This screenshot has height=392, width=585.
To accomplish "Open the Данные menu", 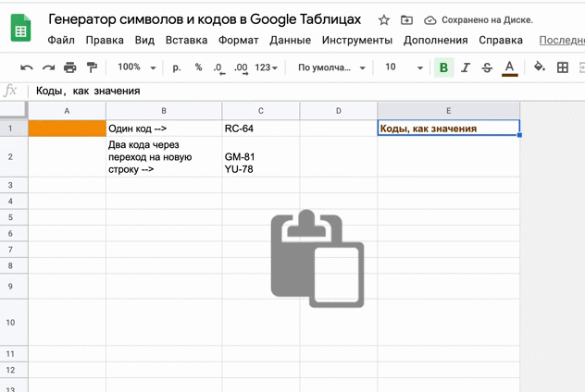I will click(291, 41).
